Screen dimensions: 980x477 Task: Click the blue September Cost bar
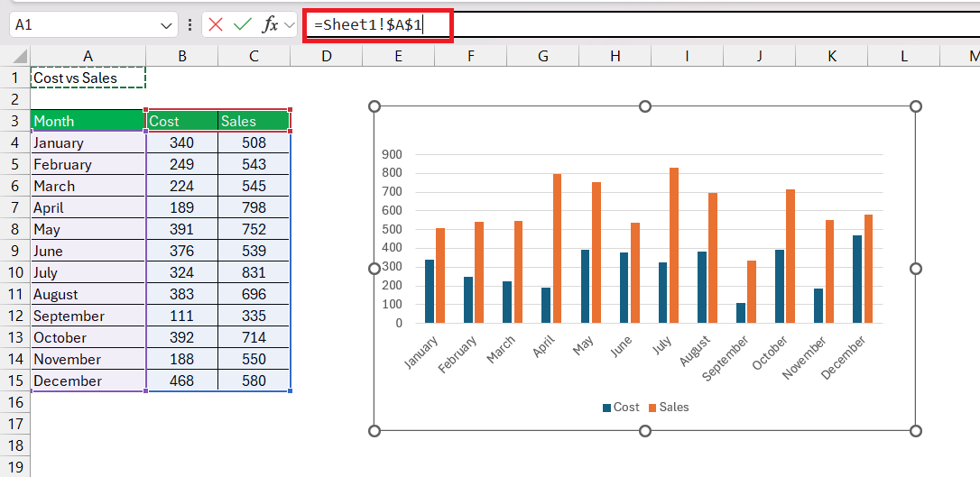[x=741, y=313]
